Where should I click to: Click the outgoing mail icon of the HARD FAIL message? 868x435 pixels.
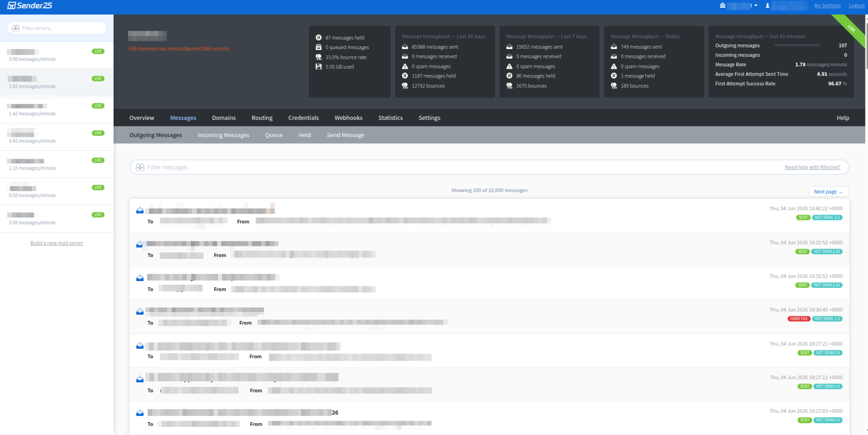tap(139, 312)
